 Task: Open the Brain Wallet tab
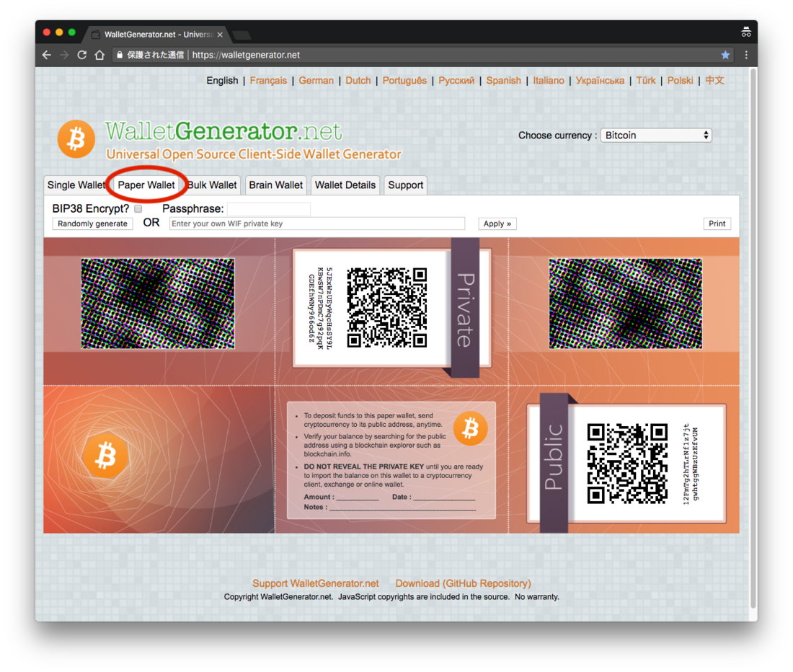[x=275, y=185]
